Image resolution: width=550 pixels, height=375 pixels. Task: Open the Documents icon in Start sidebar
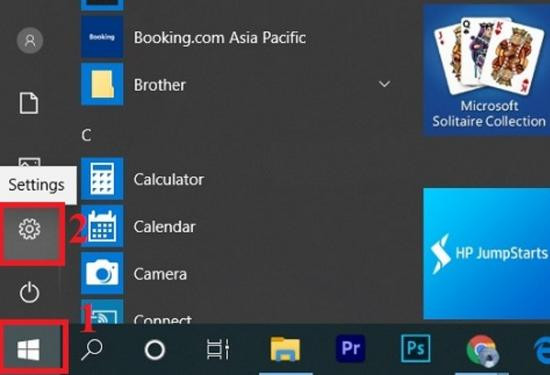pyautogui.click(x=29, y=103)
